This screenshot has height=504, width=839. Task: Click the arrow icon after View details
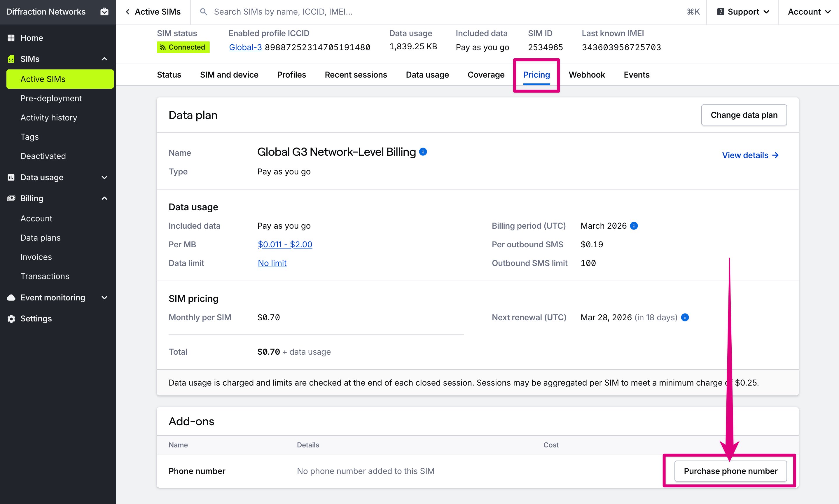coord(775,155)
